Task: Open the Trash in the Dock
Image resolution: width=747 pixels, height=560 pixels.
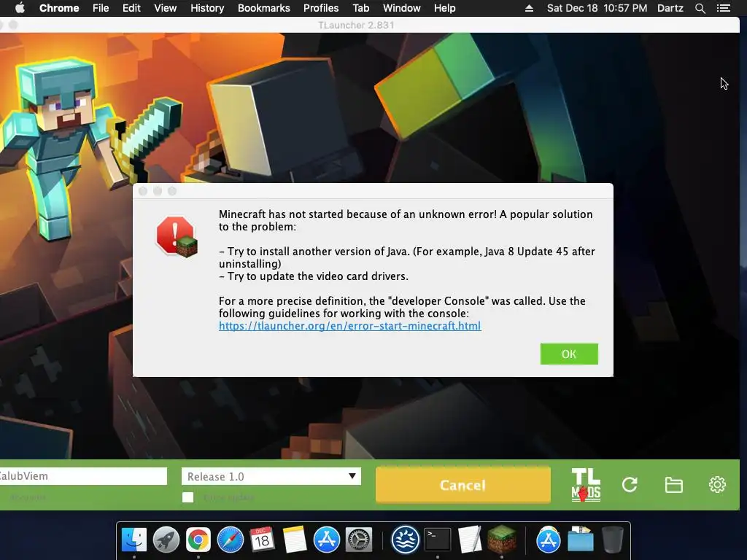Action: coord(613,539)
